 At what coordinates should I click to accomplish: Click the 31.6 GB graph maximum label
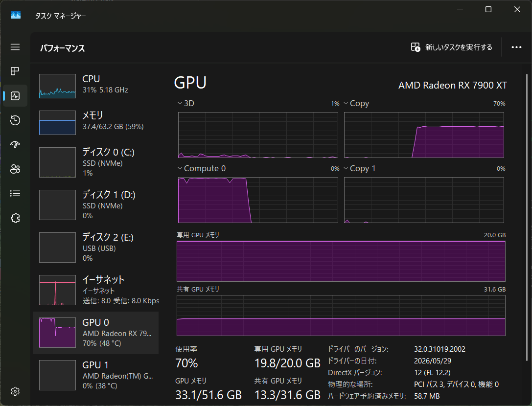coord(495,289)
